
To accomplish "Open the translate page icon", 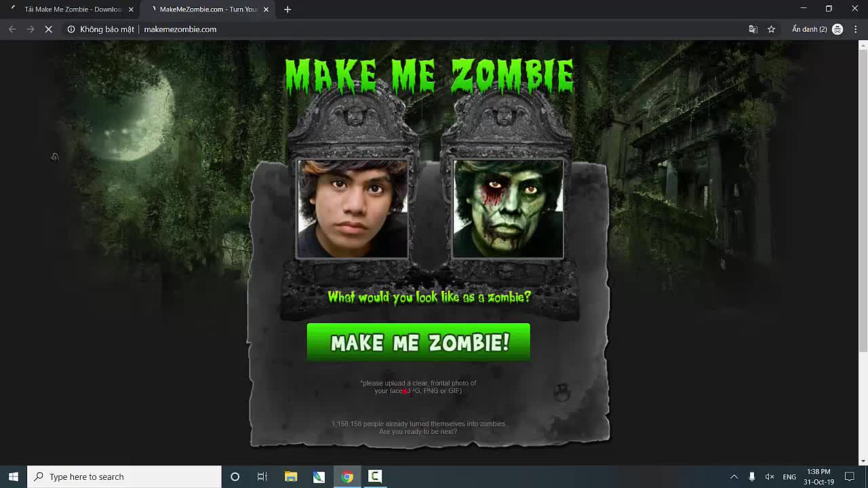I will click(753, 29).
